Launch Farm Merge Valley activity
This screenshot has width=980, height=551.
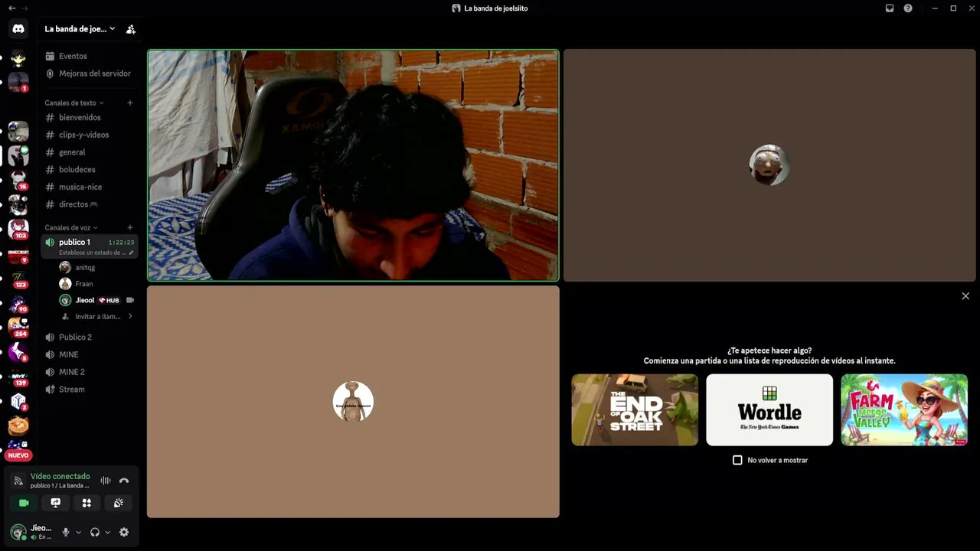pos(904,409)
